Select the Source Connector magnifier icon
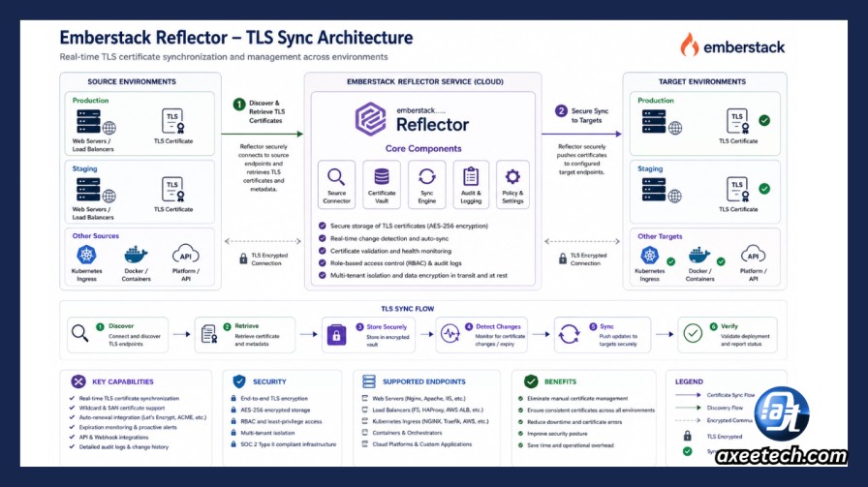 click(336, 177)
